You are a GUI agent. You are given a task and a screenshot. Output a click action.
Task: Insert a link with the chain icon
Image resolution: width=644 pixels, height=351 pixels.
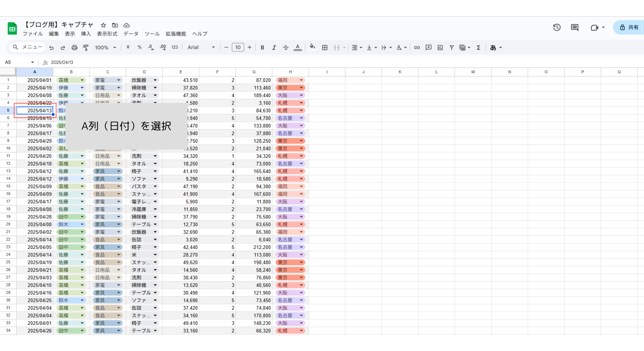click(417, 47)
